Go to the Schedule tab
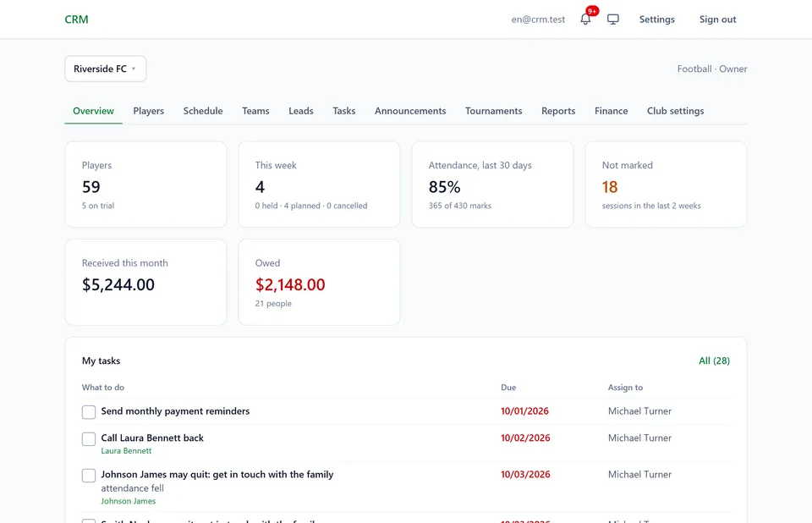Image resolution: width=812 pixels, height=523 pixels. click(203, 111)
